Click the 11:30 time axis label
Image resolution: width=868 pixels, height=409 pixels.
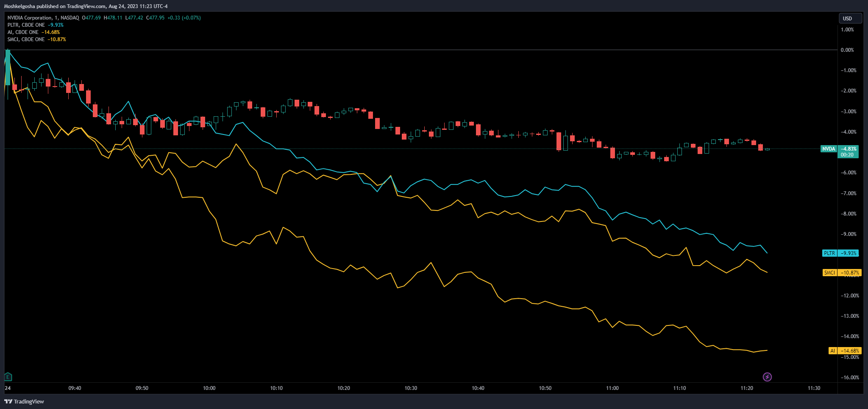point(814,388)
